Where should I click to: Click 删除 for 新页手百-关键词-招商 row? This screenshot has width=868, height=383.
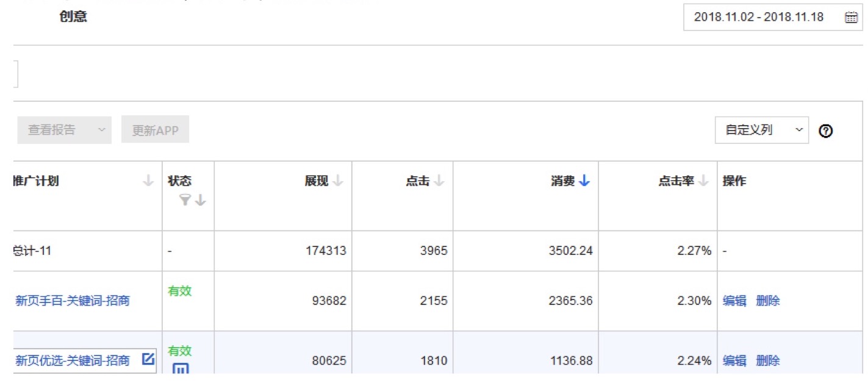[x=768, y=301]
